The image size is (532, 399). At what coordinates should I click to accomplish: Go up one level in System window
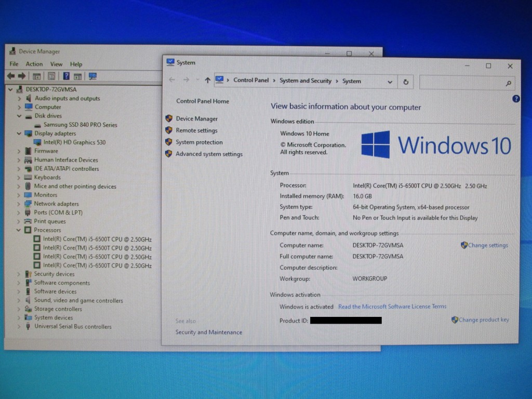click(x=208, y=81)
